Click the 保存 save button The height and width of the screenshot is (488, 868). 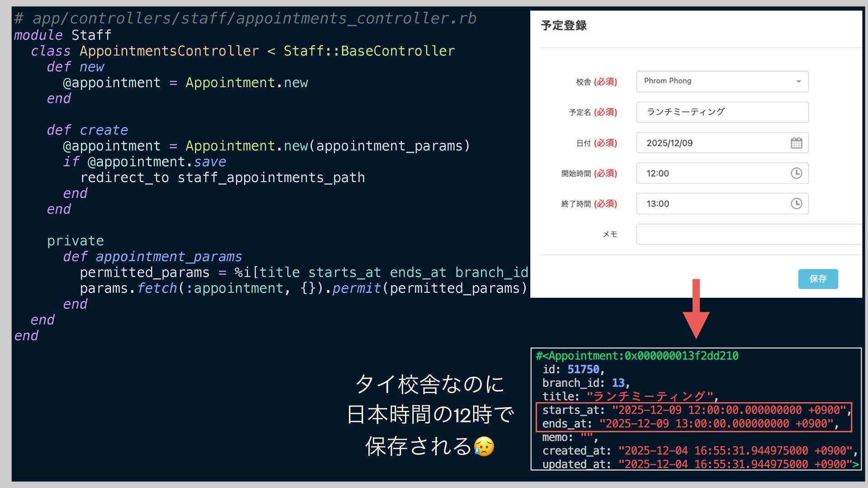pos(817,279)
